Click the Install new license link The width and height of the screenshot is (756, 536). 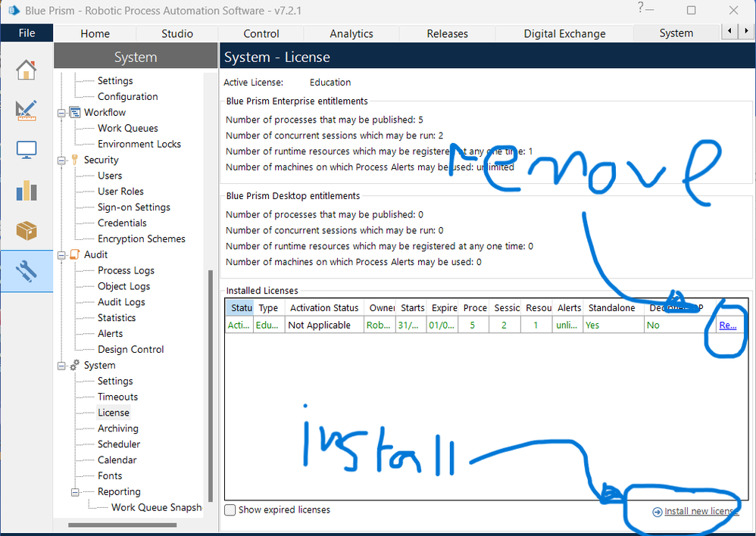(701, 512)
